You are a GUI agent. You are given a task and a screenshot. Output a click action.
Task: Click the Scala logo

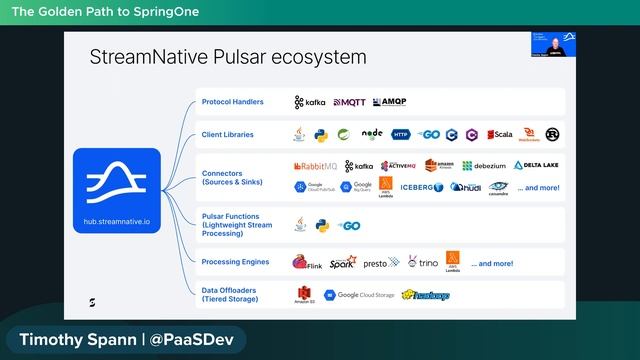point(500,134)
